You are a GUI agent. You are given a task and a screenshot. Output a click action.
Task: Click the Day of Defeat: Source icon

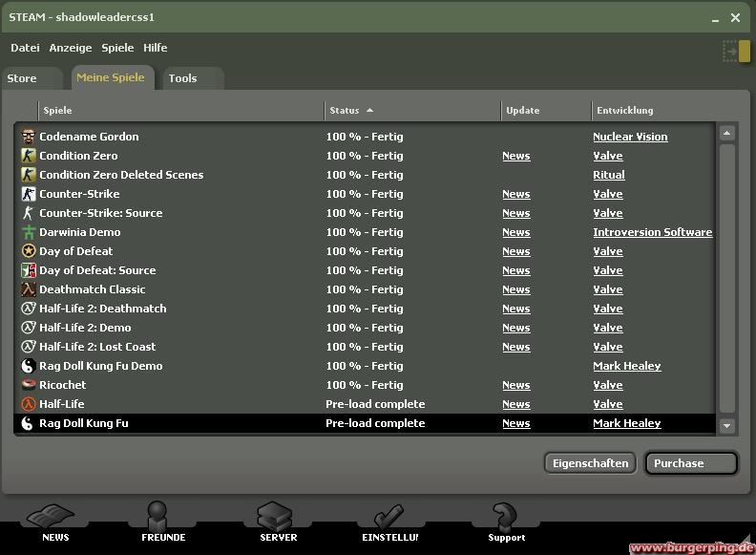(x=29, y=270)
